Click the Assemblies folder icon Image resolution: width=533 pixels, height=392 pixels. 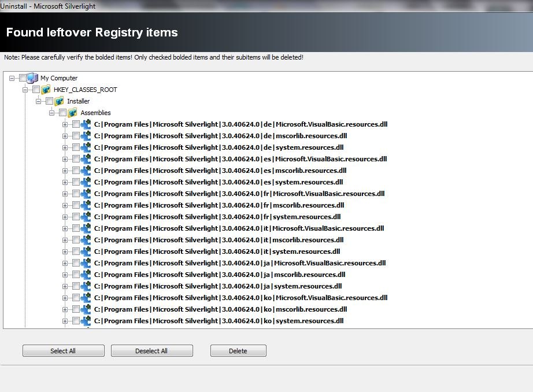tap(72, 113)
